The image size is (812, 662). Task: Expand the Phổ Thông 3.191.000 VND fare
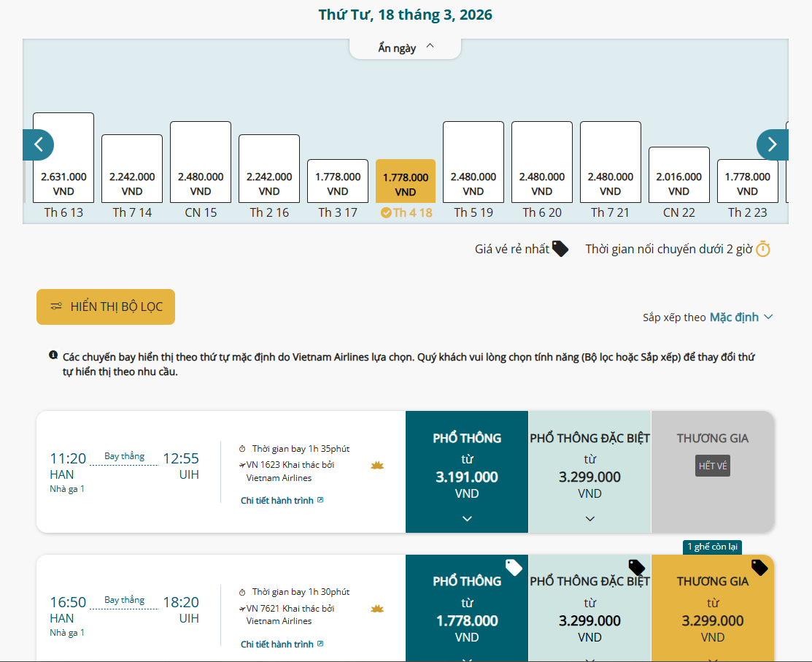coord(467,518)
